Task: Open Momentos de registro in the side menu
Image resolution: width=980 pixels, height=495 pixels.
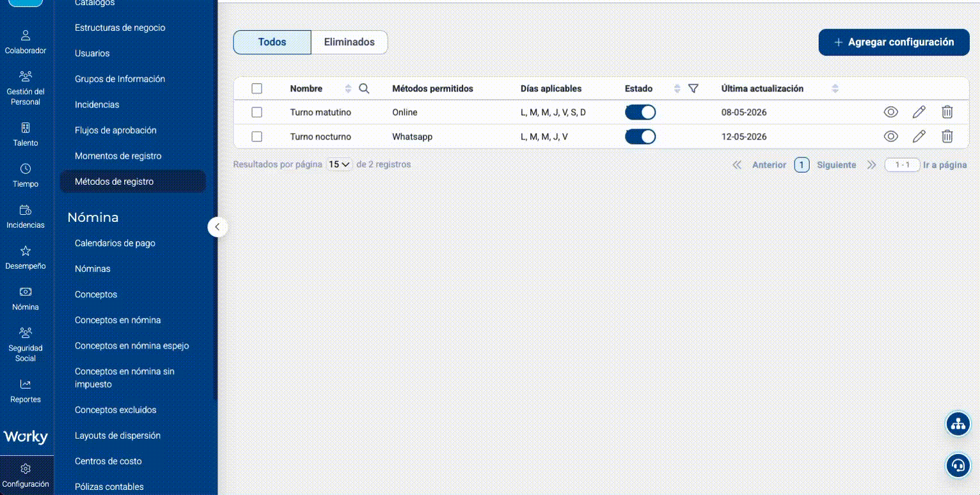Action: click(x=118, y=156)
